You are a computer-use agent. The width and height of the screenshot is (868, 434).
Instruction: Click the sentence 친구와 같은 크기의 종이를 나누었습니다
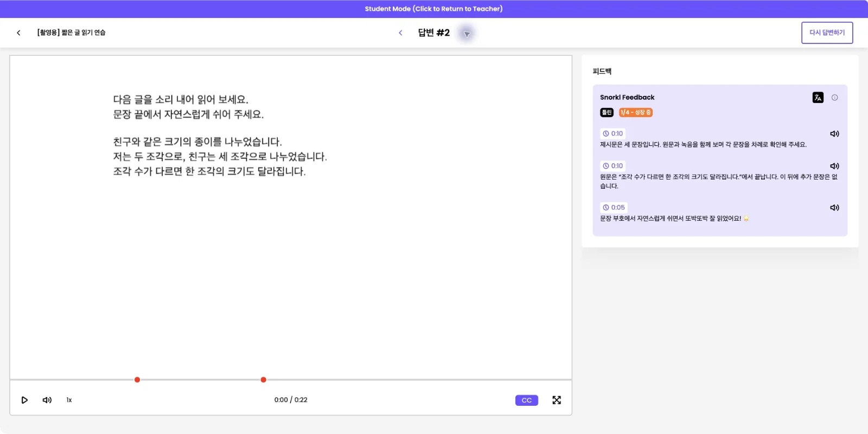(197, 142)
